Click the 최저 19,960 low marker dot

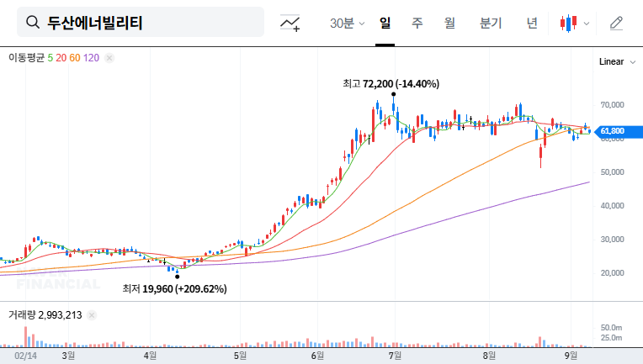click(177, 277)
